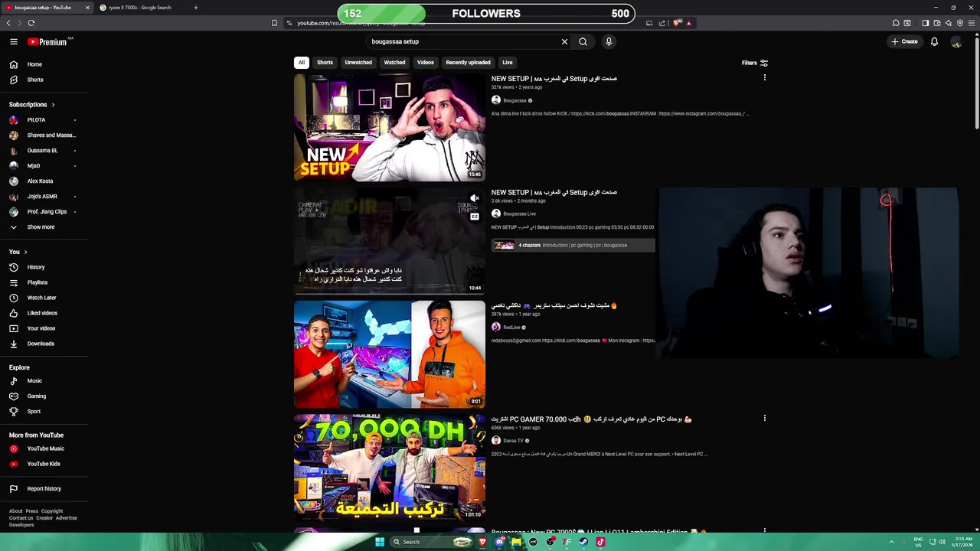Select the Shorts filter chip

(x=325, y=62)
